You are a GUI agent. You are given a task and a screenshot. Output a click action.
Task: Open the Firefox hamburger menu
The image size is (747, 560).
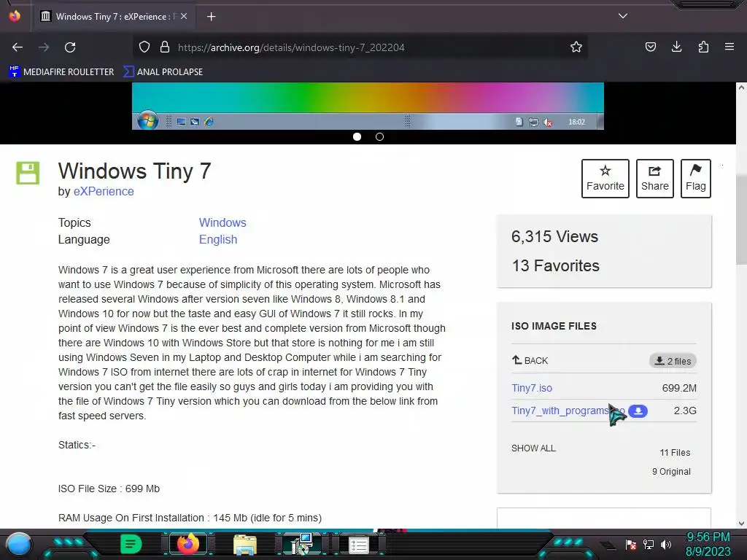tap(729, 47)
